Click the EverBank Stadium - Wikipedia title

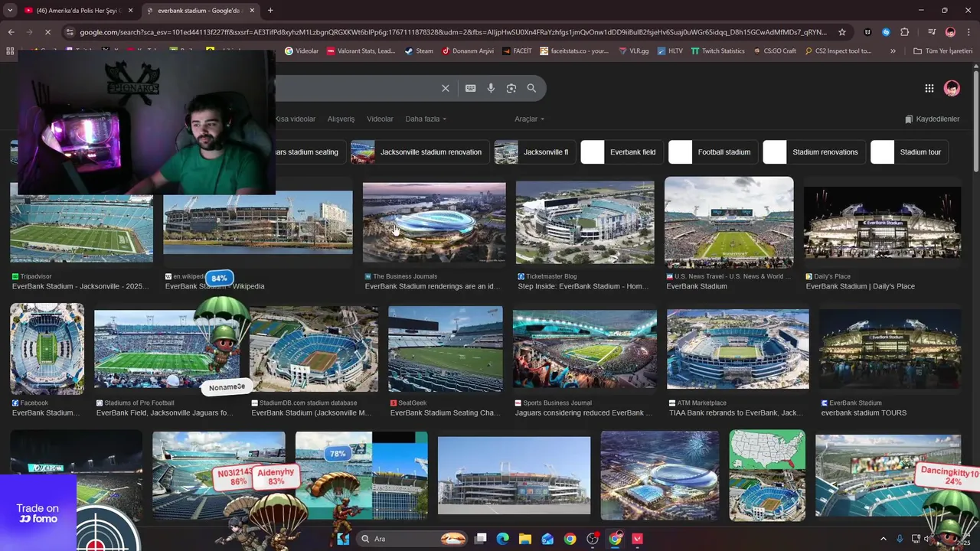click(x=214, y=286)
